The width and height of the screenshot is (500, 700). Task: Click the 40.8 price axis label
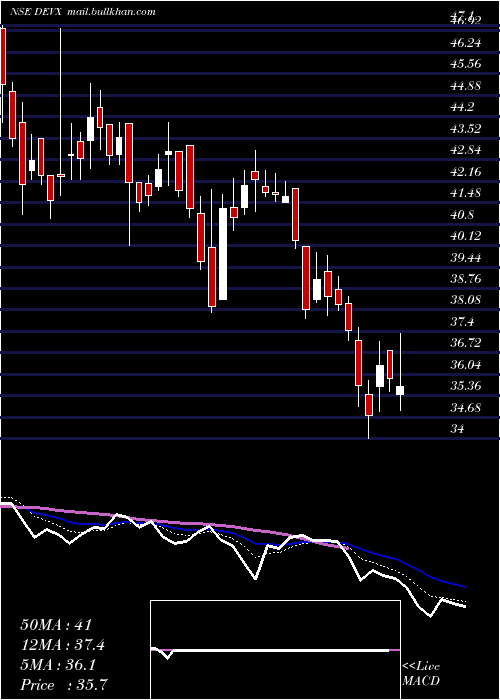pos(460,215)
